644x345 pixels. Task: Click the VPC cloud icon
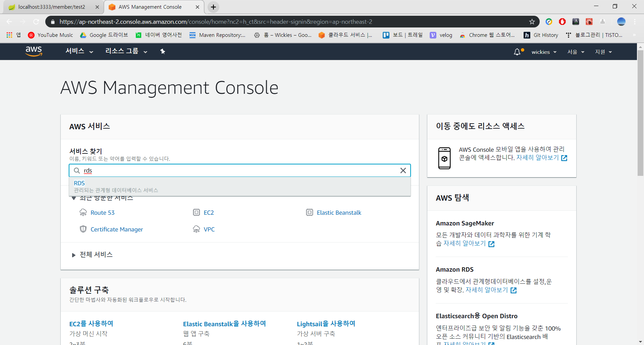[x=196, y=229]
